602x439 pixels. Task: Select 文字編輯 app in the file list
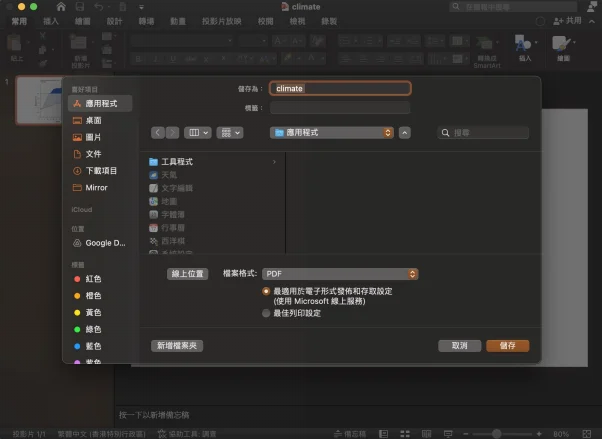pyautogui.click(x=171, y=188)
